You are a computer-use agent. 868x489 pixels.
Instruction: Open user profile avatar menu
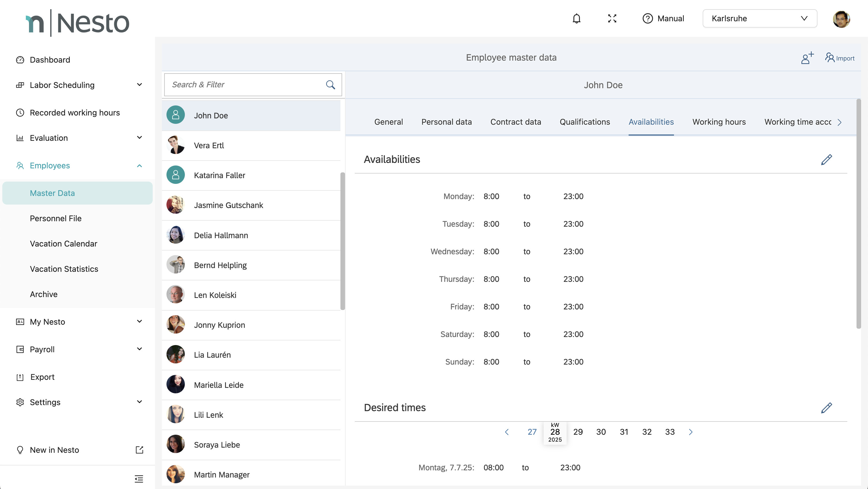[x=841, y=19]
